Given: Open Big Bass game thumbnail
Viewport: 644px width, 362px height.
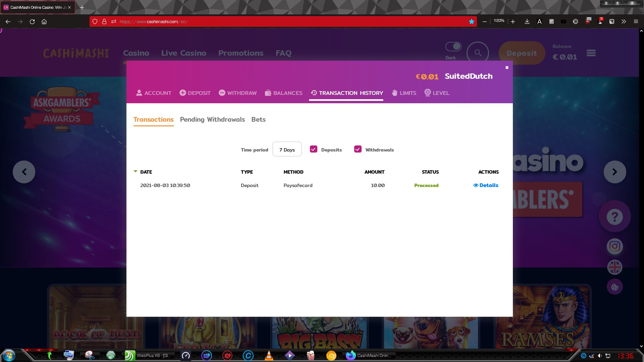Looking at the screenshot, I should 319,332.
